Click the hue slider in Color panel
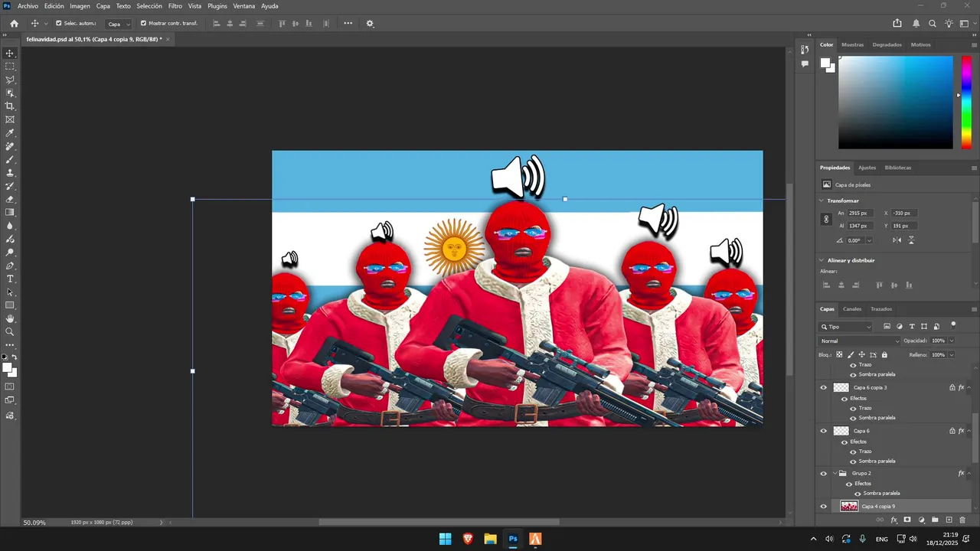 (x=967, y=103)
